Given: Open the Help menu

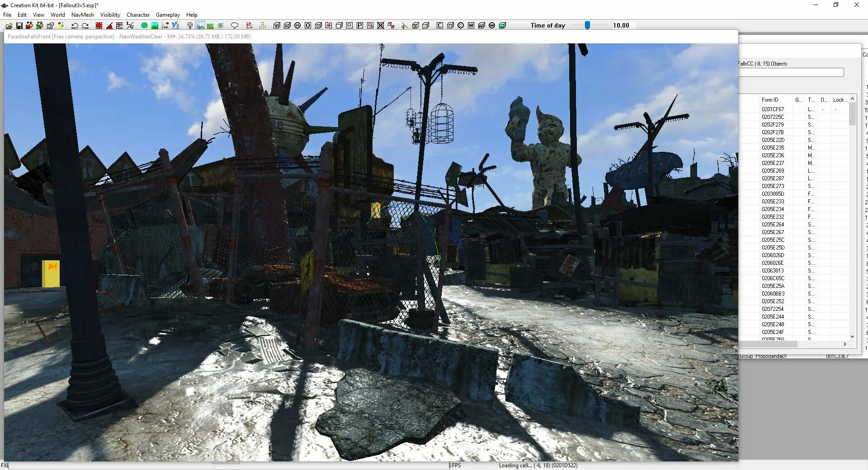Looking at the screenshot, I should 192,15.
